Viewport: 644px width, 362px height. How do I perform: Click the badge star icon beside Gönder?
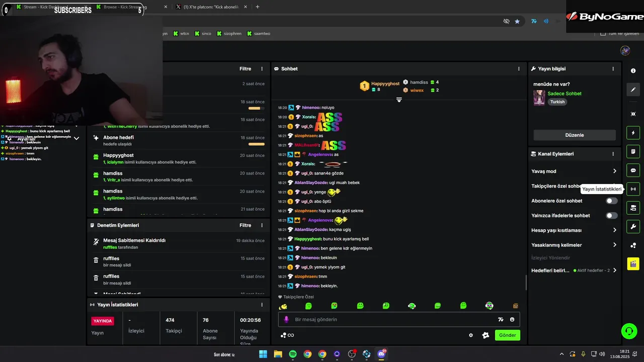point(486,335)
